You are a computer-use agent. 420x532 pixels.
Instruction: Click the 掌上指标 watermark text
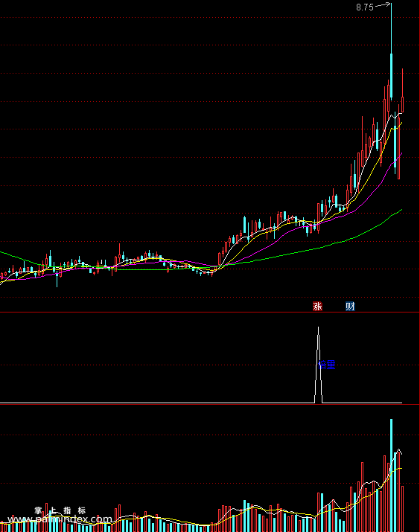tap(60, 510)
